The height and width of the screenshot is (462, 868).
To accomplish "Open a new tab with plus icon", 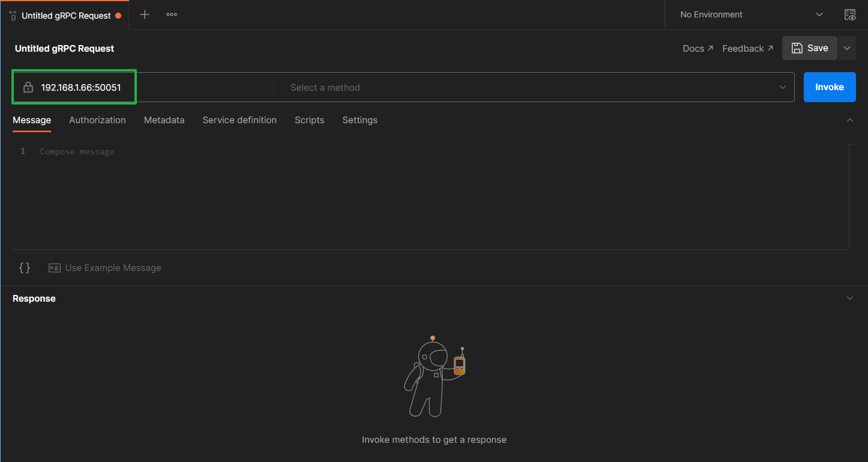I will [145, 15].
